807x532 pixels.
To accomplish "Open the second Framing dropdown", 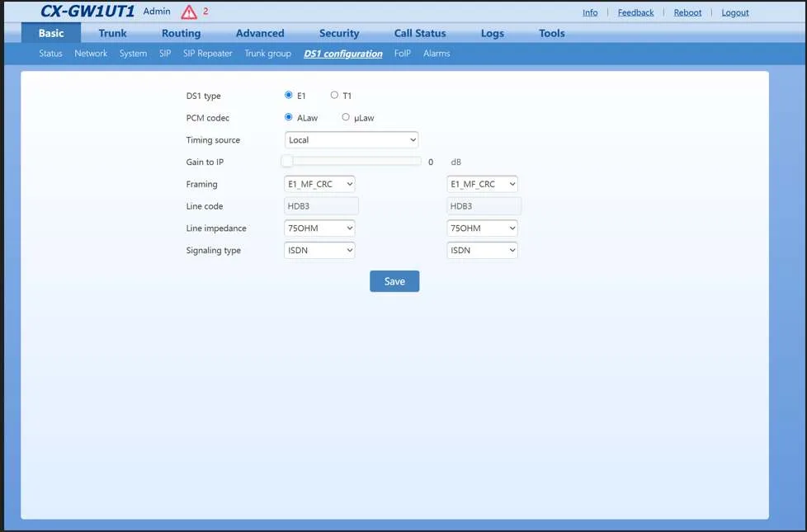I will 482,184.
